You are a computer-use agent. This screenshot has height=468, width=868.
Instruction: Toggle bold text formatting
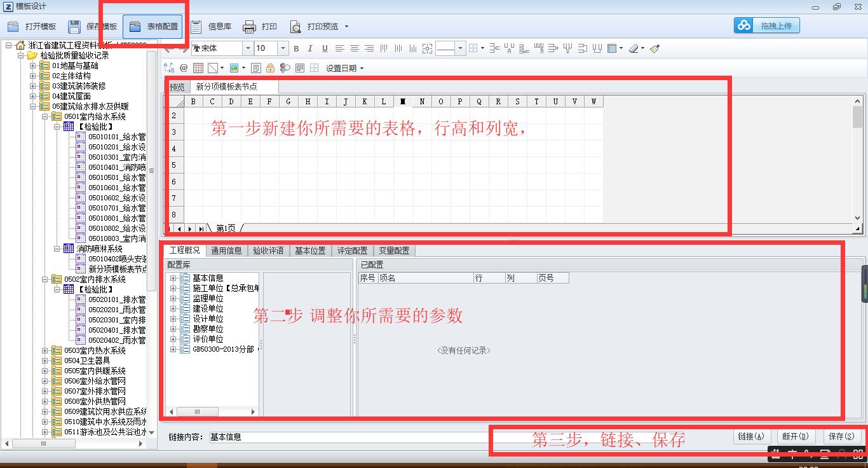[x=297, y=48]
